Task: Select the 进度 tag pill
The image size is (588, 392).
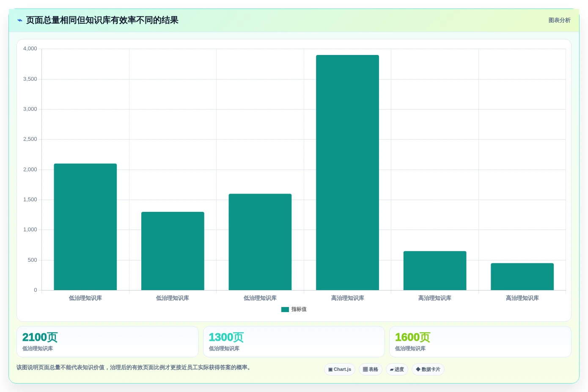Action: [397, 369]
